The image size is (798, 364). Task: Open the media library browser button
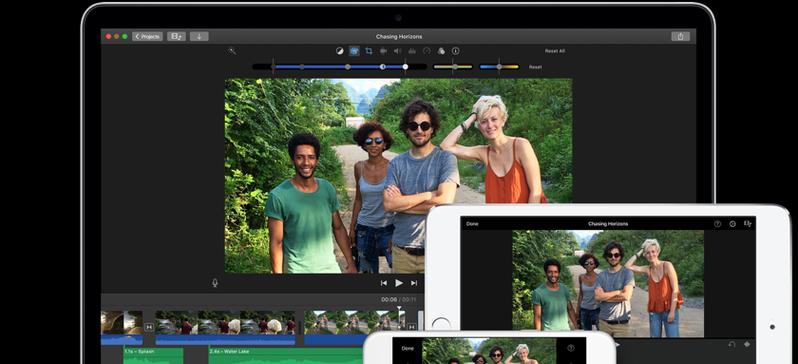tap(176, 37)
